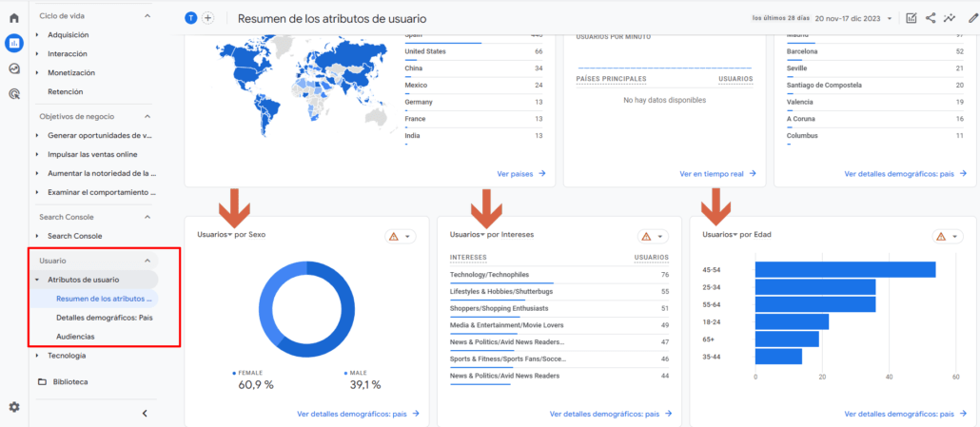Select Audiencias in the Usuario menu
The image size is (980, 427).
(x=75, y=336)
